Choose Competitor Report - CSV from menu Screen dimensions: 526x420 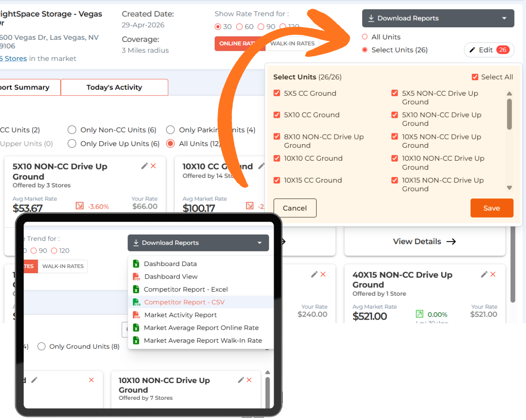click(184, 302)
